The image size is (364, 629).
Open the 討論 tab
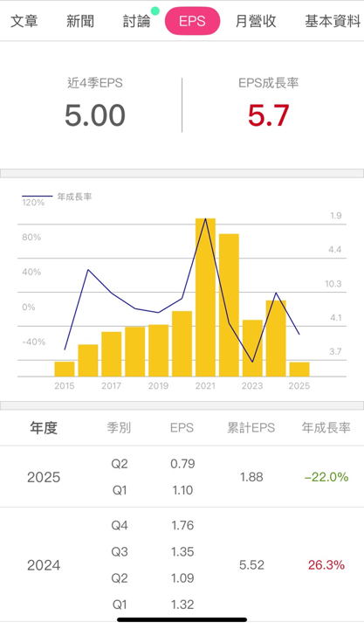point(136,21)
